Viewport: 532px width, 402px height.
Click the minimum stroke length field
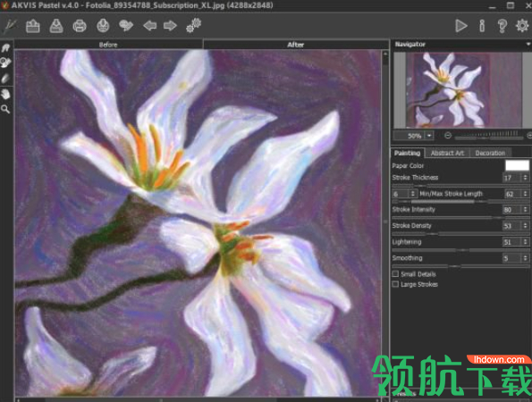coord(400,194)
